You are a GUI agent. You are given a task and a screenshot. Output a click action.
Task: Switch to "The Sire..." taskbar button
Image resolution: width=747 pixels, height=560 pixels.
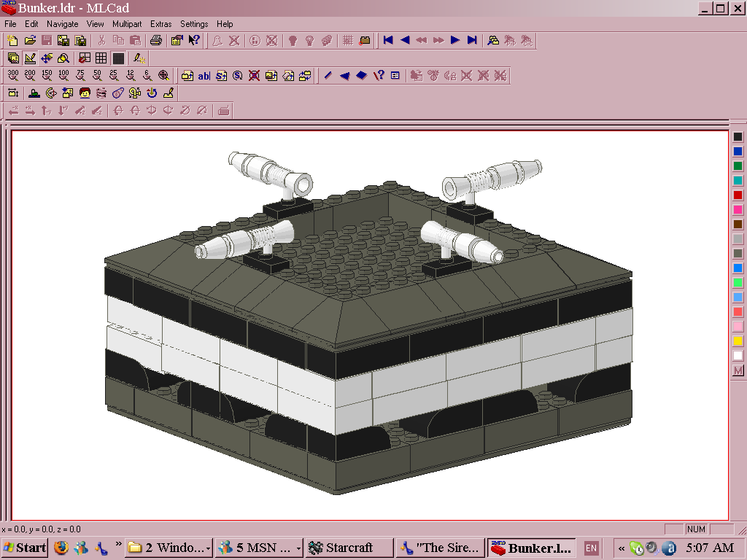pos(440,548)
